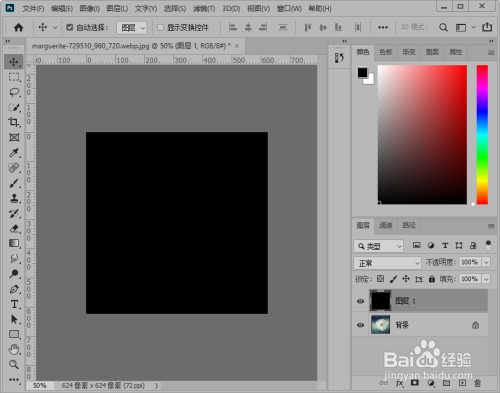
Task: Hide the 背景 layer with eye icon
Action: click(360, 325)
